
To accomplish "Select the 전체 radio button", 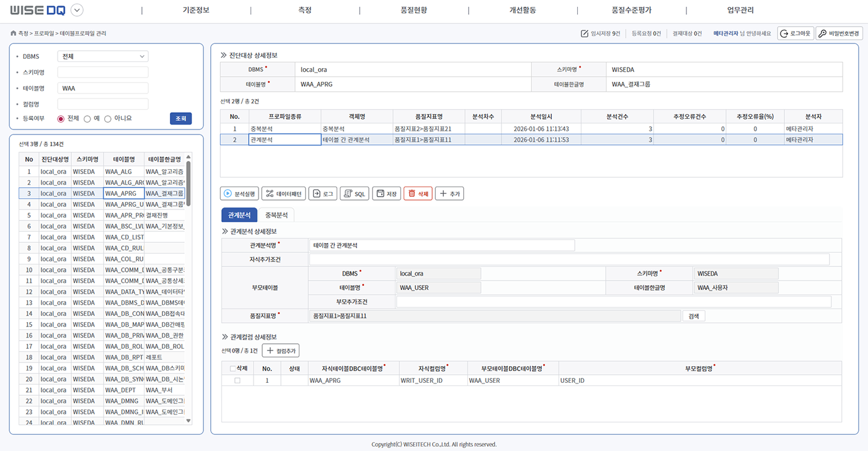I will click(x=61, y=119).
